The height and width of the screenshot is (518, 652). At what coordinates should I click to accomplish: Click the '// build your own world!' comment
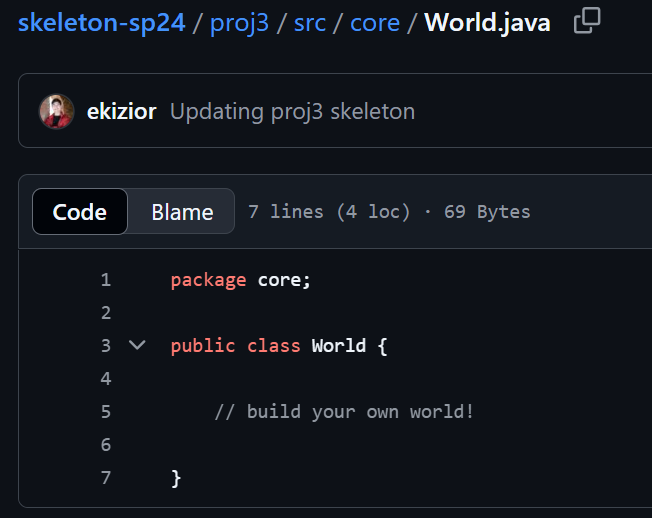(344, 412)
